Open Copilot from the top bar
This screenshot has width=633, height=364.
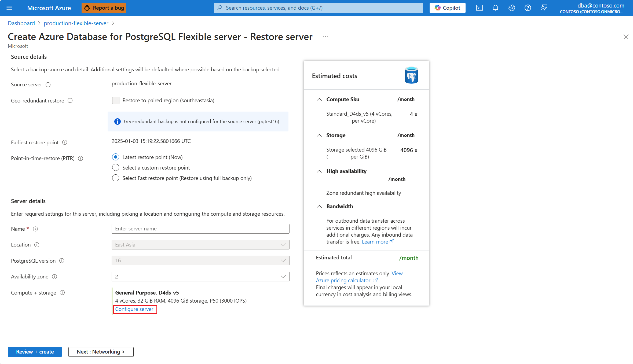(447, 8)
